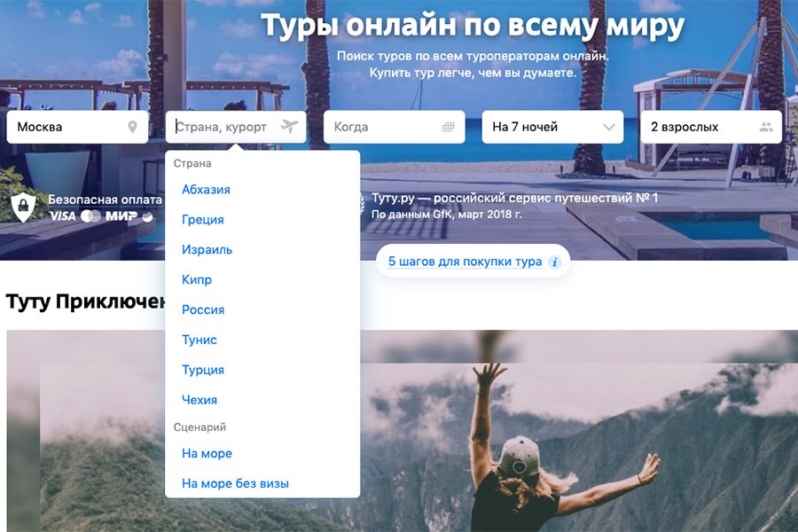Screen dimensions: 798x532
Task: Open the calendar icon in Когда field
Action: tap(448, 127)
